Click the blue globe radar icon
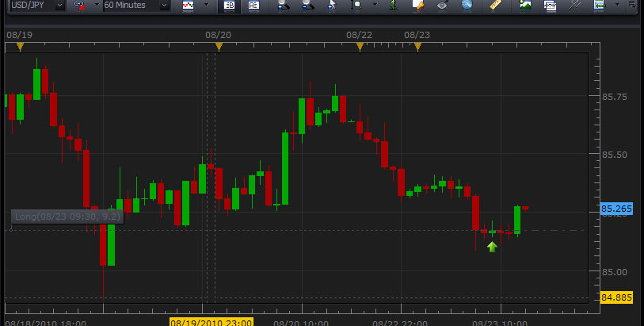Screen dimensions: 644x326 (x=467, y=5)
